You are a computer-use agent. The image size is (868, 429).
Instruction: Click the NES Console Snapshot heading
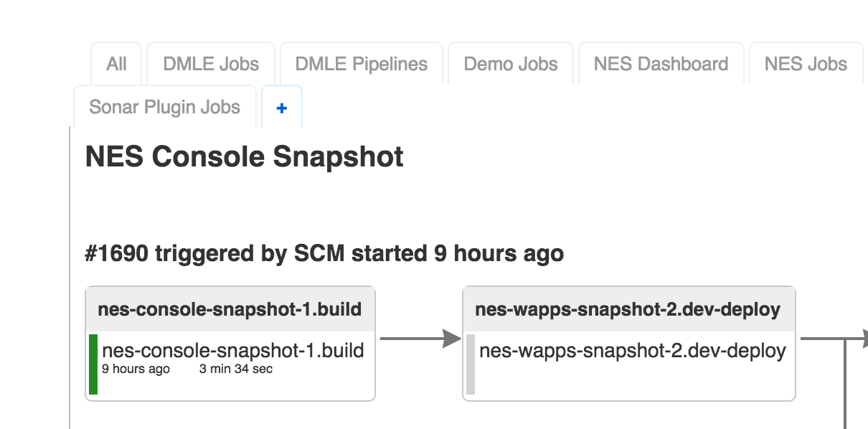[244, 156]
